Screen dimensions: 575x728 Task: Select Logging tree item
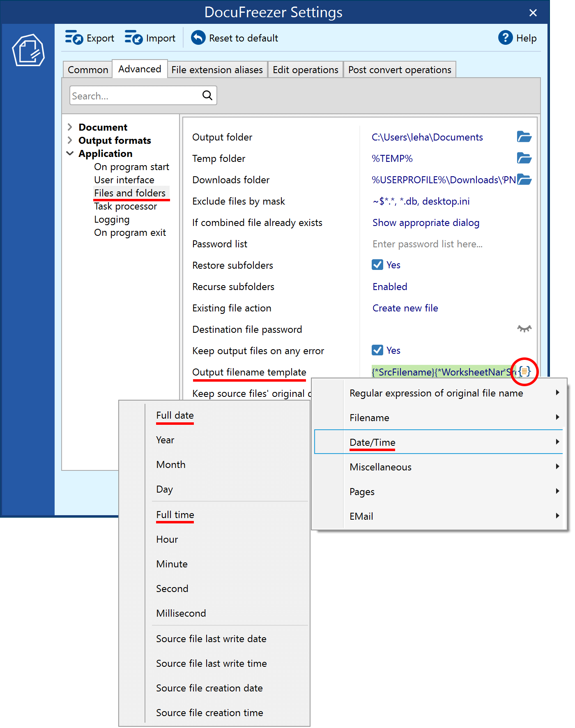pos(112,219)
